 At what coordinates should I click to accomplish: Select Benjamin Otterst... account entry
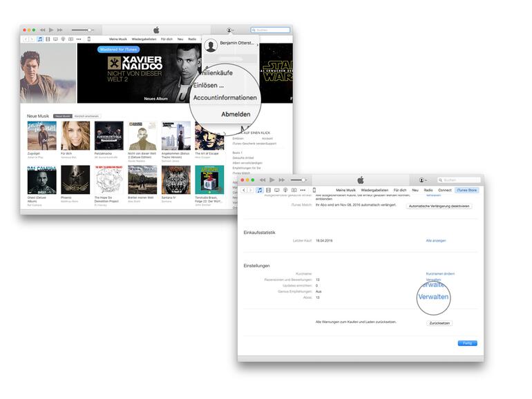point(231,44)
